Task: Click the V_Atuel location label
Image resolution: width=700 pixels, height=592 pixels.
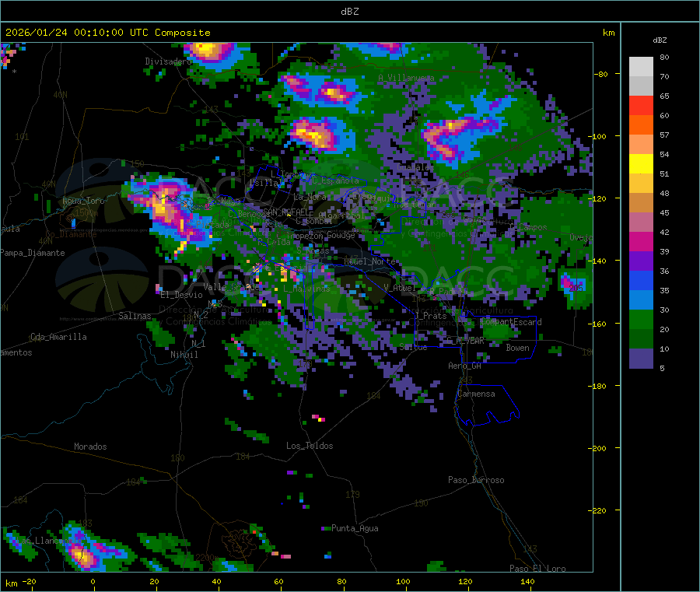Action: click(x=400, y=288)
